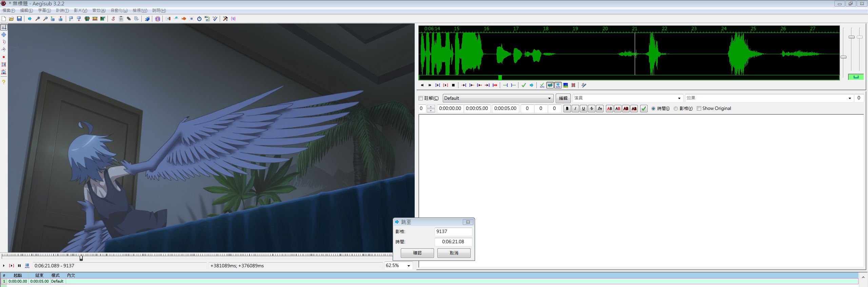Screen dimensions: 868x287
Task: Toggle automatic audio scrolling
Action: coord(558,85)
